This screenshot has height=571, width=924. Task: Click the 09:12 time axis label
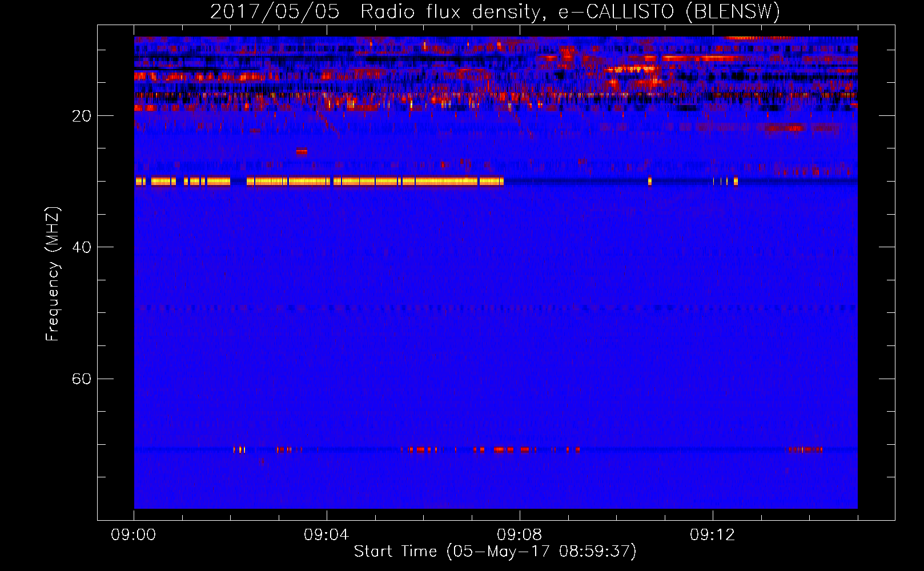click(x=712, y=535)
